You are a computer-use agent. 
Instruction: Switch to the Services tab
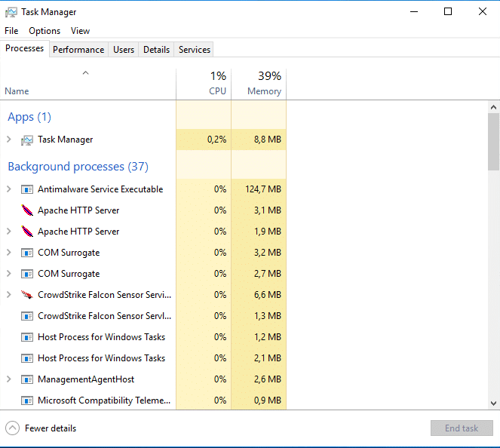click(x=195, y=50)
